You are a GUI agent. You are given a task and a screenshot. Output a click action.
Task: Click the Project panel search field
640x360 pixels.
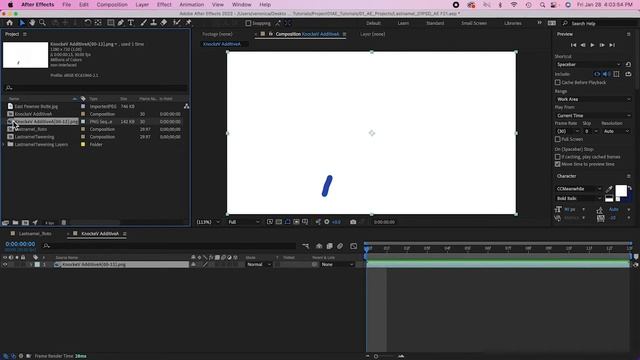[x=95, y=88]
